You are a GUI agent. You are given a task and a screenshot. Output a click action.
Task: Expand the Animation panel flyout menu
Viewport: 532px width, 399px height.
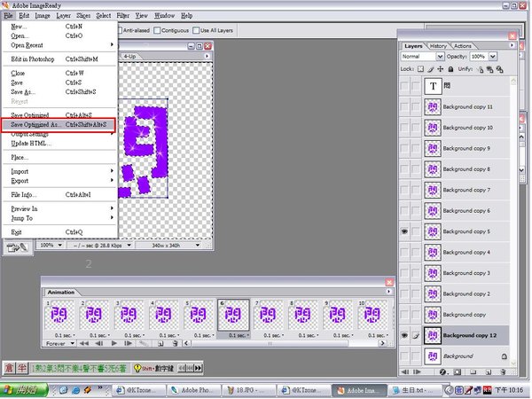point(389,292)
